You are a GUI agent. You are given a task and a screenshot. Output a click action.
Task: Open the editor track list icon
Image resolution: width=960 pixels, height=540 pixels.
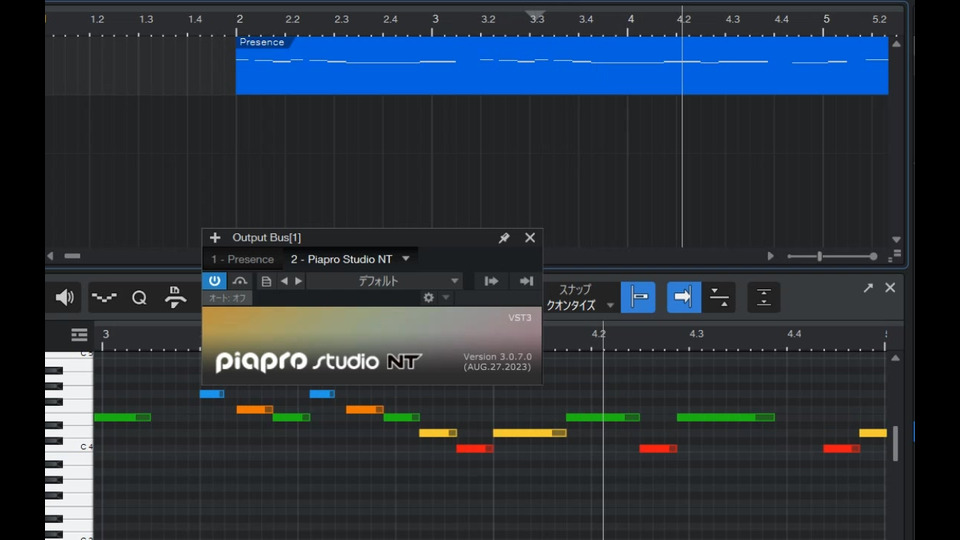pyautogui.click(x=79, y=335)
